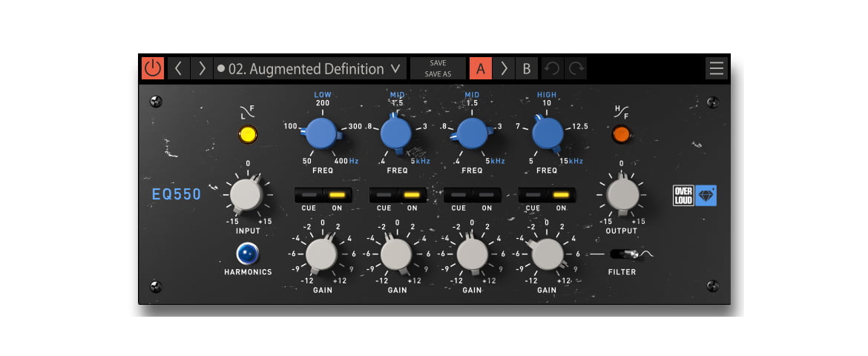Image resolution: width=868 pixels, height=356 pixels.
Task: Click the LOW band gain knob
Action: click(x=322, y=254)
